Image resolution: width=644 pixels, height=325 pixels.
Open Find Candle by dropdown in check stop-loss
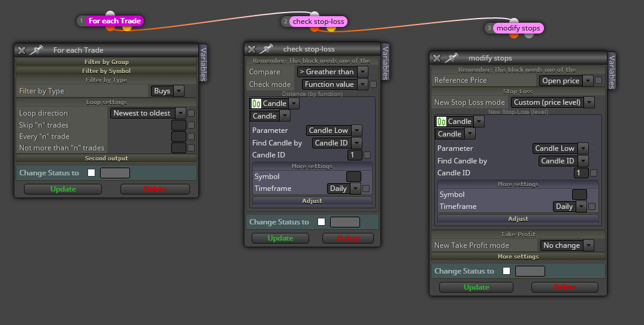pos(337,143)
